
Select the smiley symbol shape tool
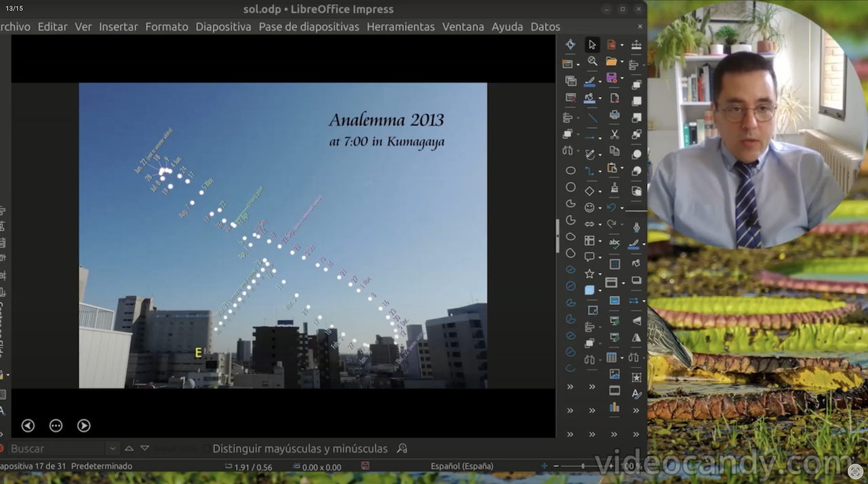point(589,207)
